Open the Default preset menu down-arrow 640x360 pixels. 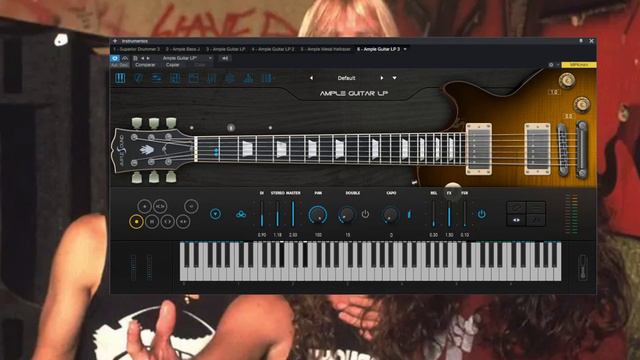click(x=395, y=78)
